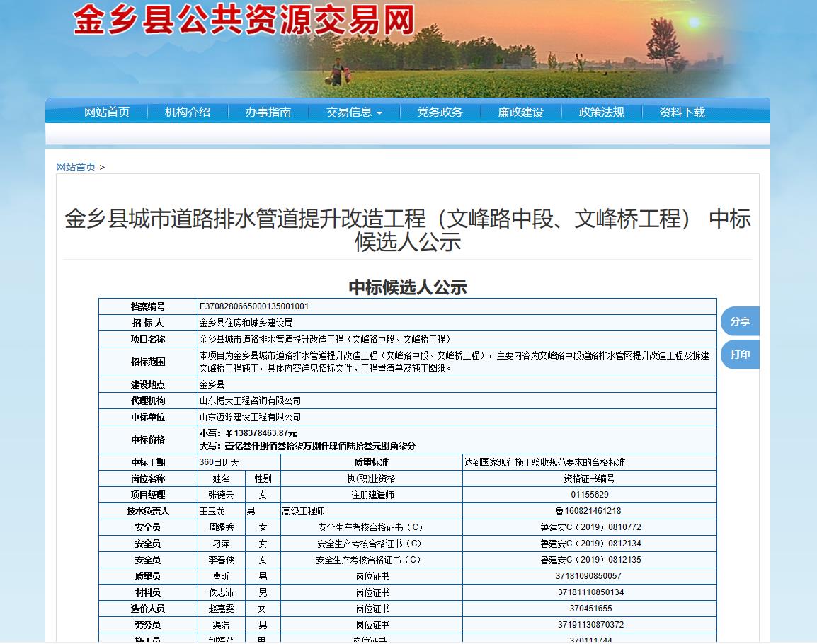This screenshot has width=817, height=644.
Task: Select certificate number 370451655
Action: pos(591,608)
